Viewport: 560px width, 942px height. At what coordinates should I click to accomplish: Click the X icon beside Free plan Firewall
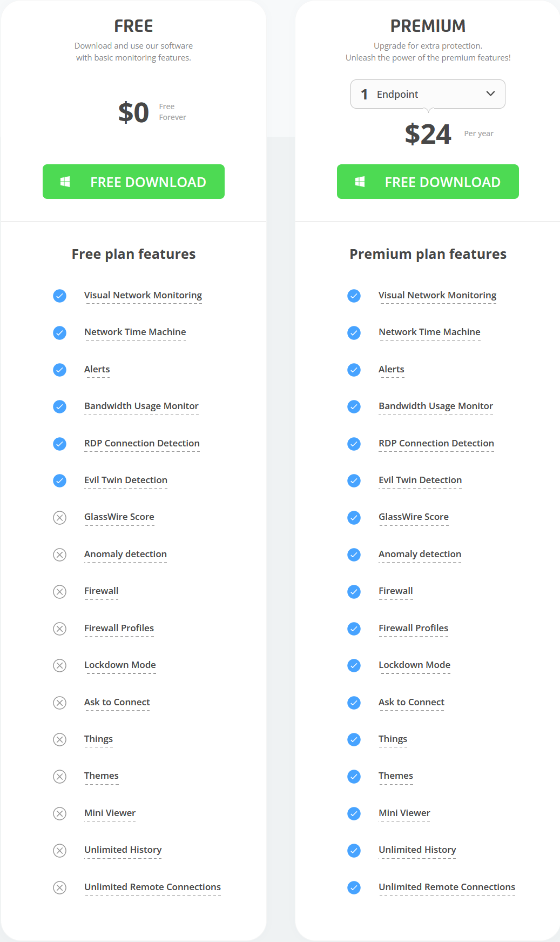60,592
